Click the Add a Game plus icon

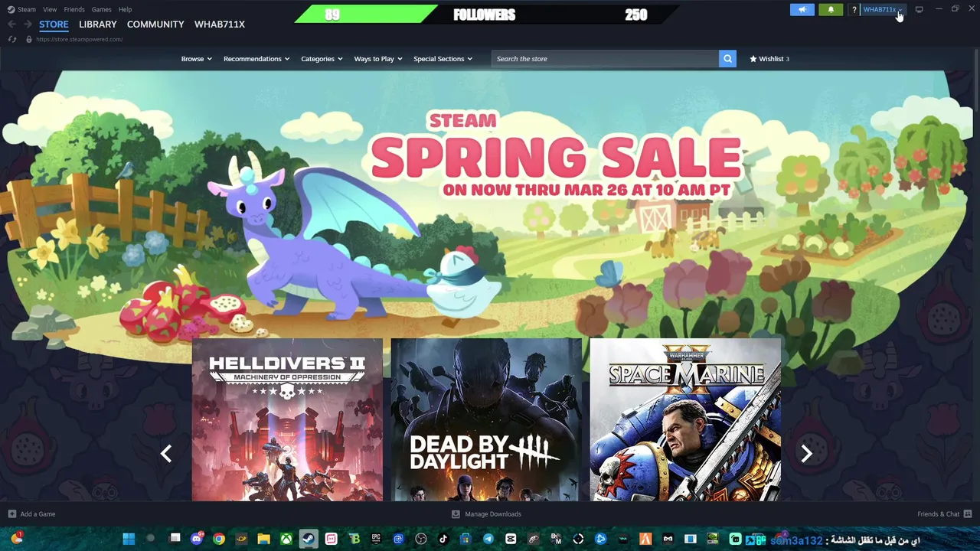(x=11, y=514)
